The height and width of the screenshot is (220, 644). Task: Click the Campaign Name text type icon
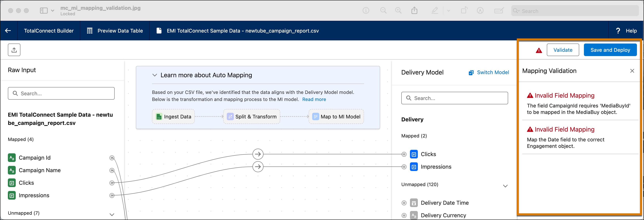[12, 170]
